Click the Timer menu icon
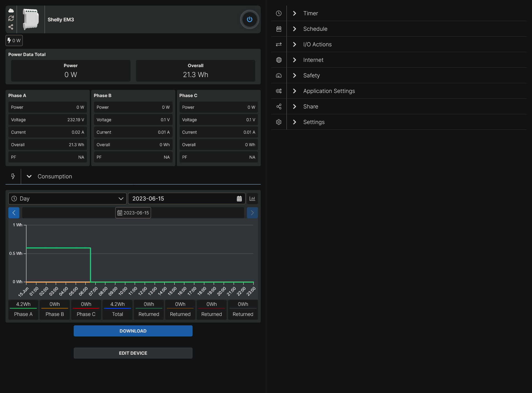The height and width of the screenshot is (393, 532). (x=278, y=13)
